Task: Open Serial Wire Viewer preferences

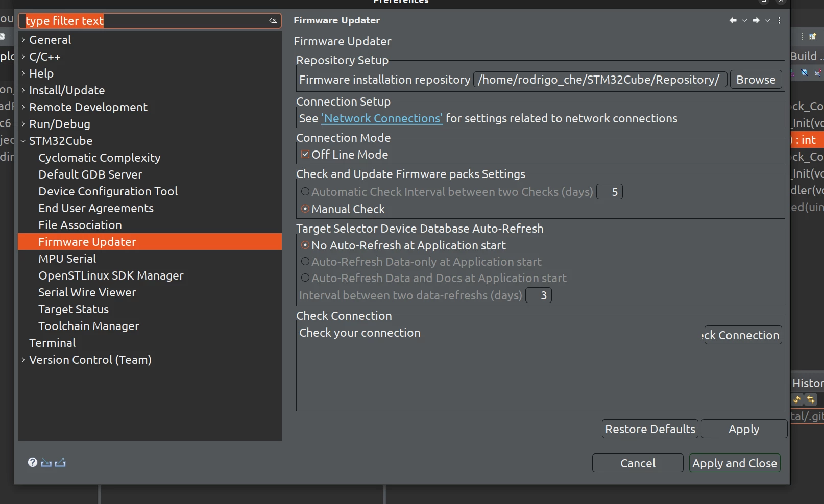Action: (x=87, y=292)
